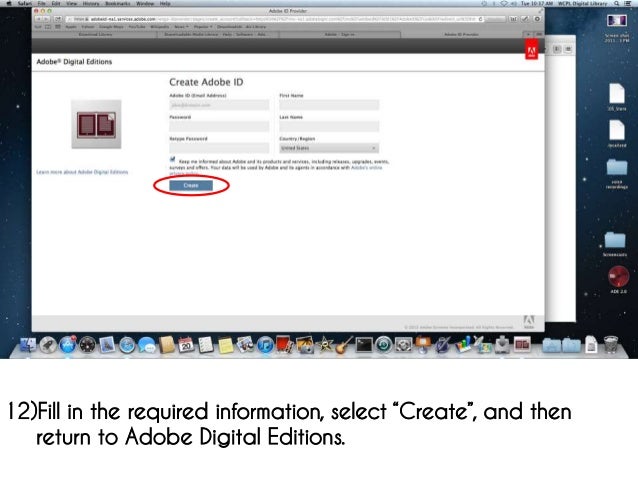Image resolution: width=638 pixels, height=479 pixels.
Task: Open Learn more about Adobe Digital Editions link
Action: 82,172
